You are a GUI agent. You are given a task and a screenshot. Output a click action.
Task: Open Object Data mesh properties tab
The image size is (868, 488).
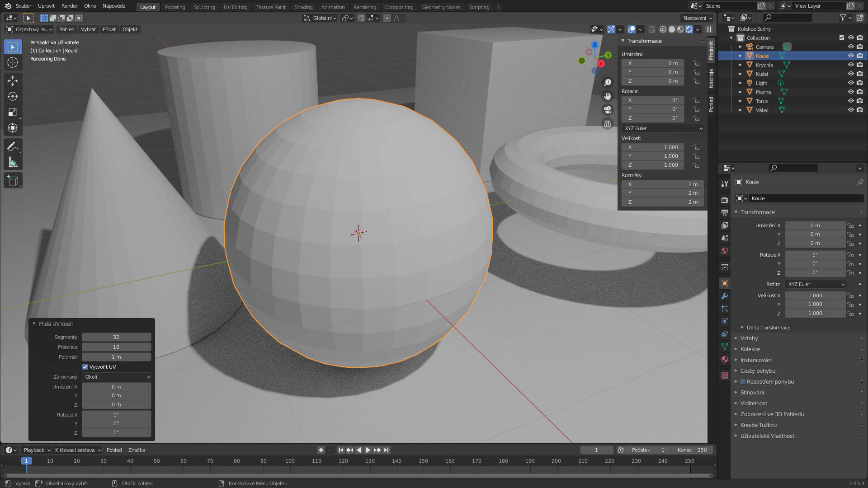[725, 347]
